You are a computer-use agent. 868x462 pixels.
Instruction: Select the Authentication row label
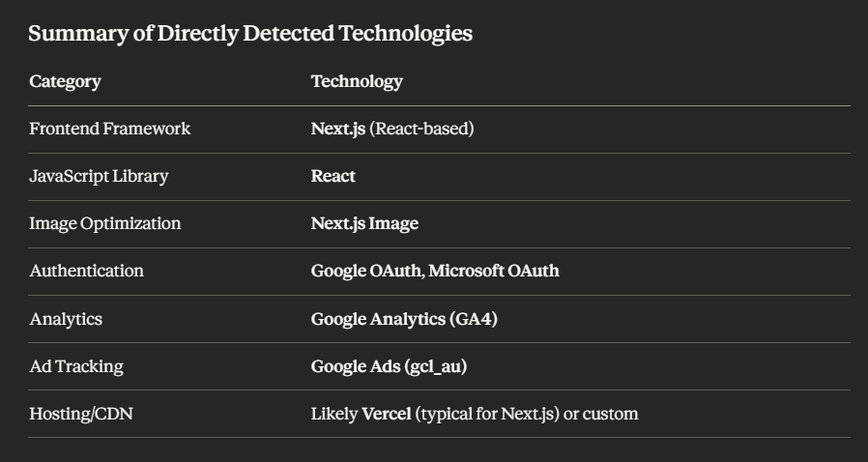click(x=86, y=271)
